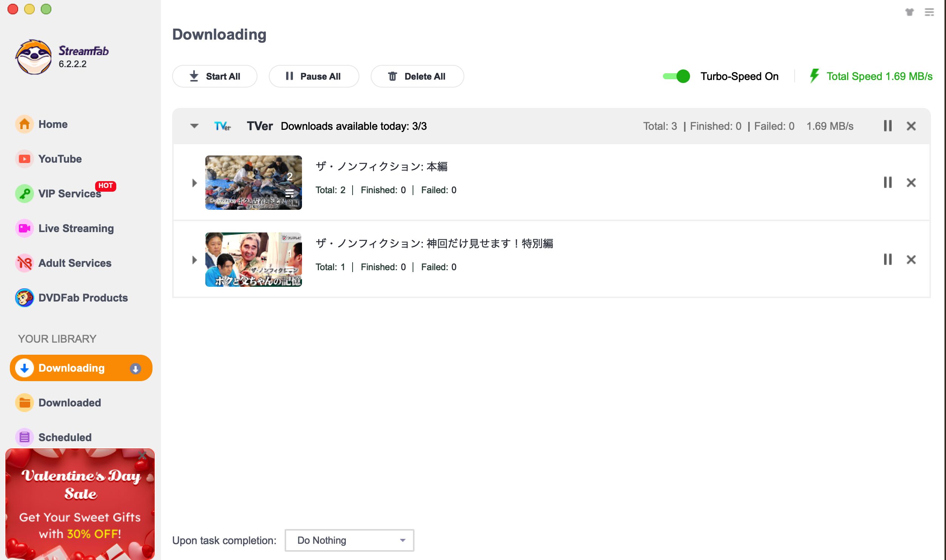Go to the Downloading library view
This screenshot has width=946, height=560.
point(71,368)
